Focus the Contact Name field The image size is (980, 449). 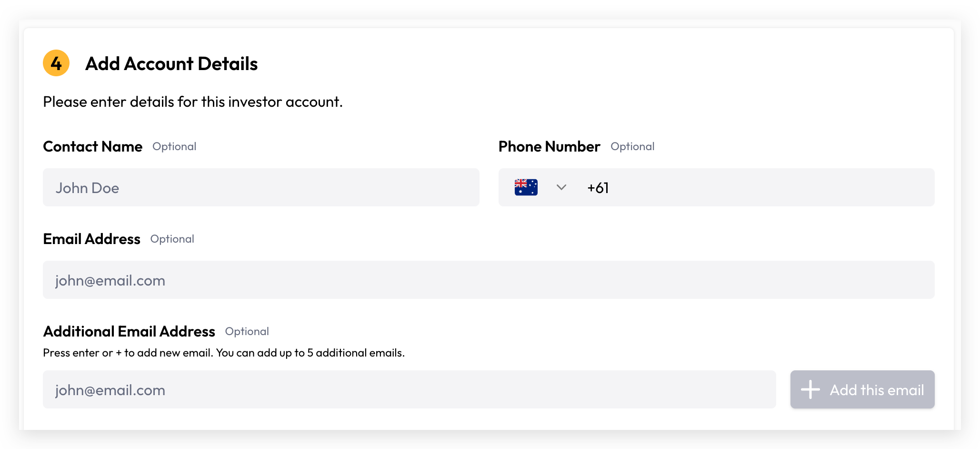(x=261, y=187)
